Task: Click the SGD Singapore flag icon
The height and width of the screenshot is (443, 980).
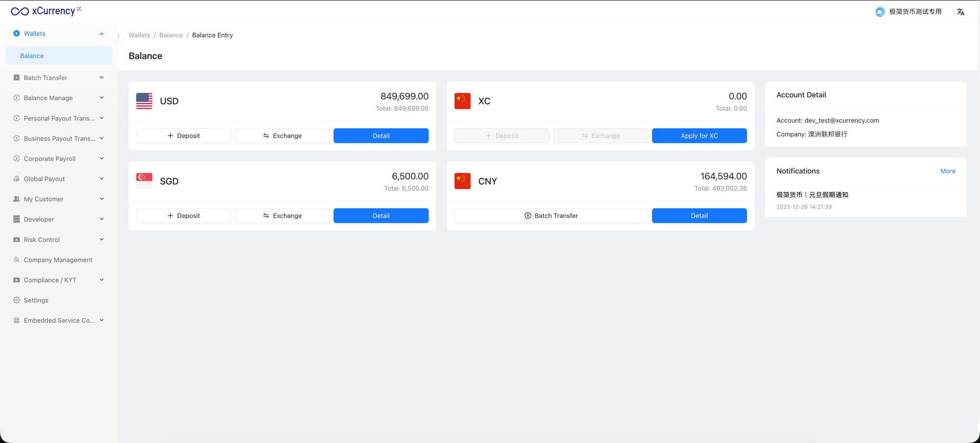Action: tap(144, 181)
